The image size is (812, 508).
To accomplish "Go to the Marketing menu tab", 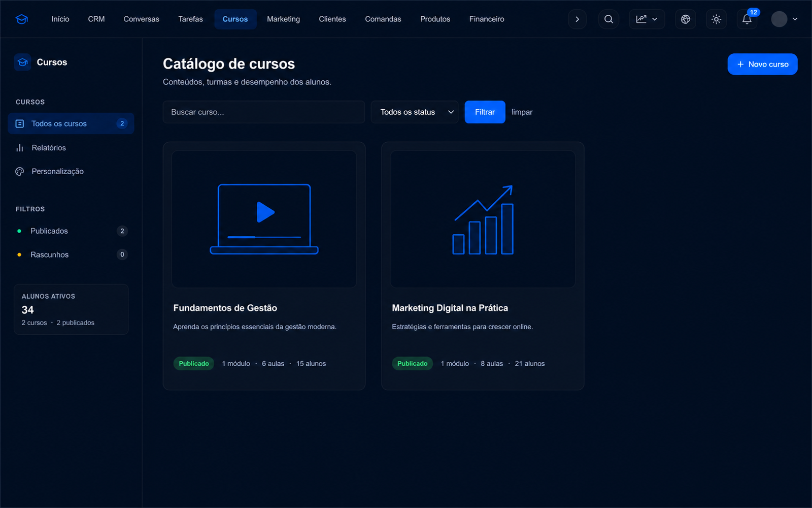I will pyautogui.click(x=283, y=19).
